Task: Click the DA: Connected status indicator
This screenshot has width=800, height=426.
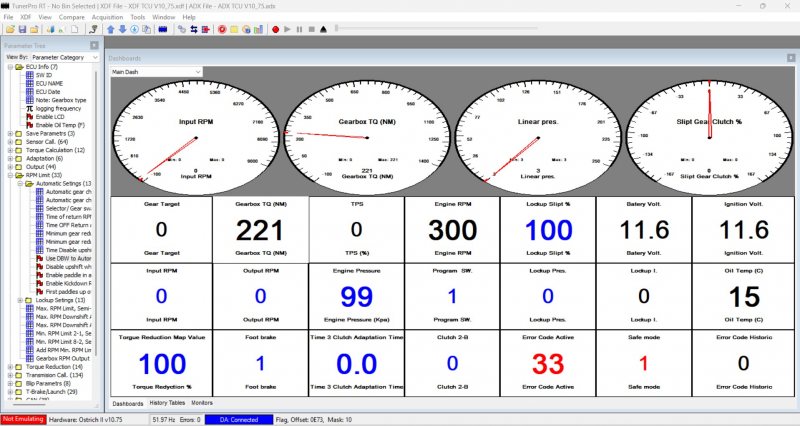Action: [x=239, y=418]
